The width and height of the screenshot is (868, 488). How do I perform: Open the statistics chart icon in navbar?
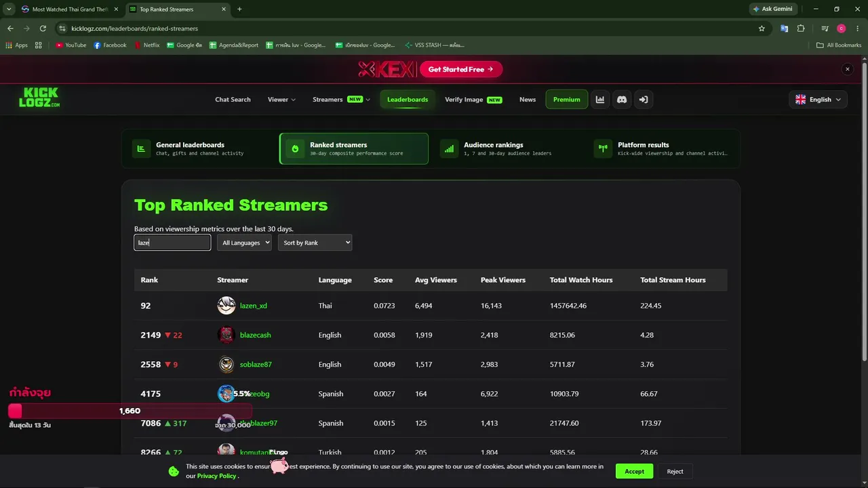[600, 100]
